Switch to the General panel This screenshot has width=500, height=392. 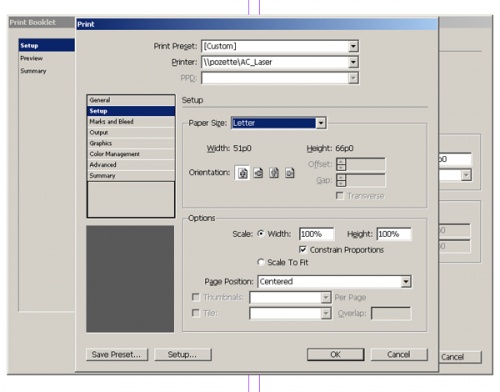pos(131,100)
